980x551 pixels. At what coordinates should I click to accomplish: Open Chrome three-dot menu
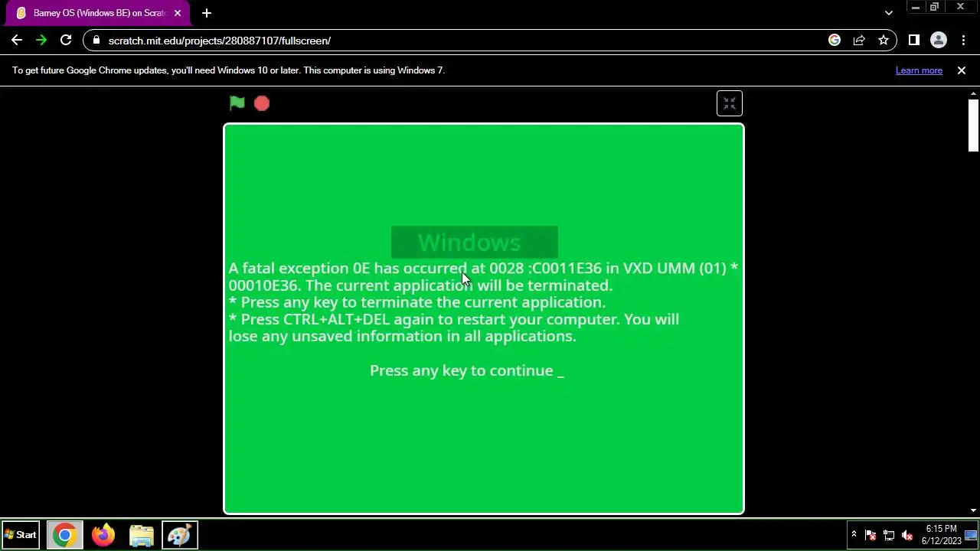[x=963, y=41]
